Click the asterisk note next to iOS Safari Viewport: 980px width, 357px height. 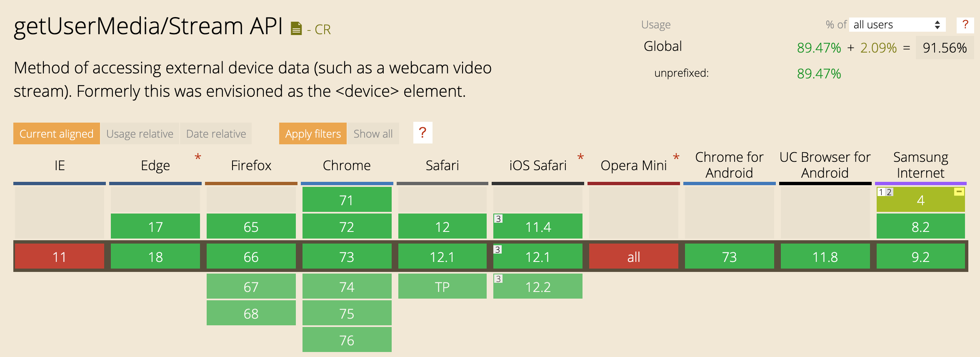click(580, 158)
